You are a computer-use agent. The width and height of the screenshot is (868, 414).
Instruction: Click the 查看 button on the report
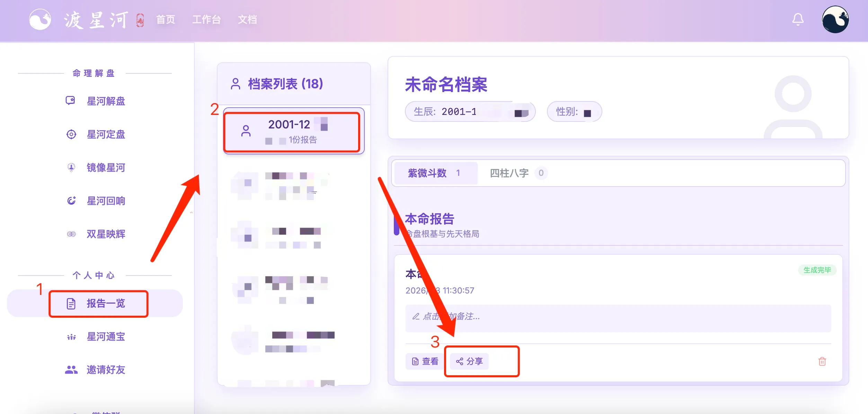coord(424,361)
